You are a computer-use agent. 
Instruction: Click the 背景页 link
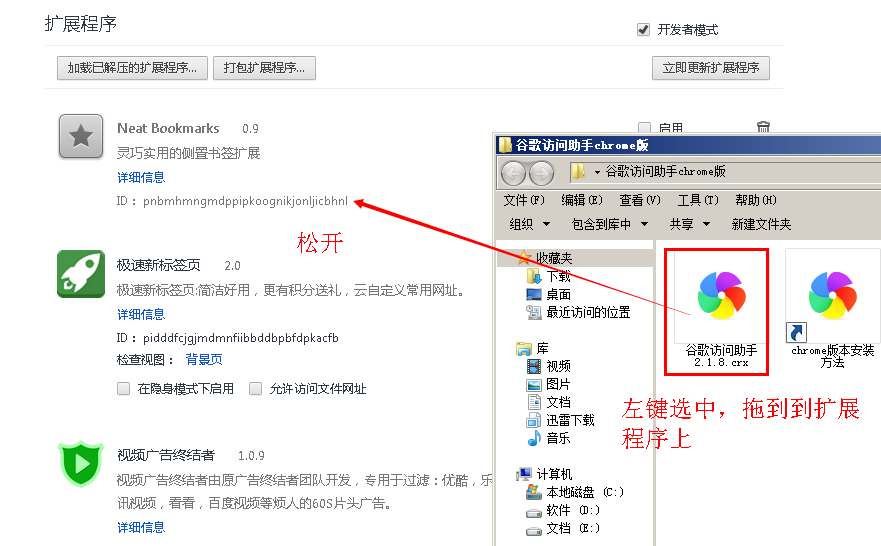[204, 359]
